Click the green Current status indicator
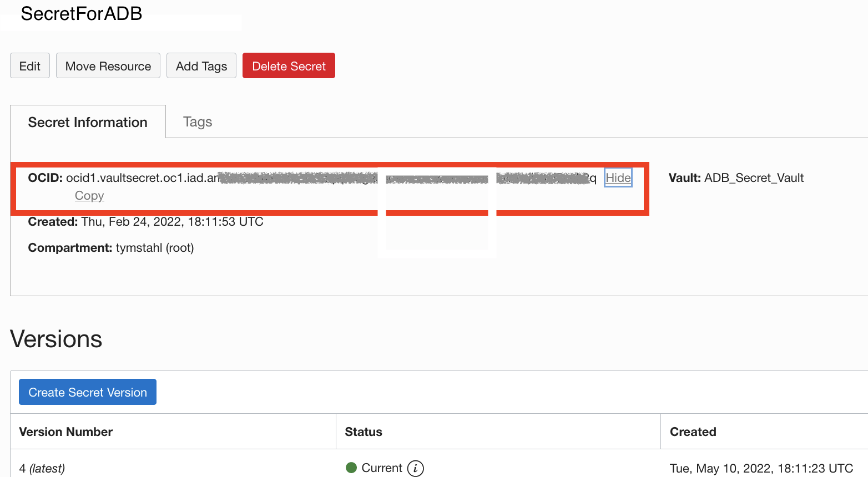Viewport: 868px width, 477px height. (x=351, y=468)
